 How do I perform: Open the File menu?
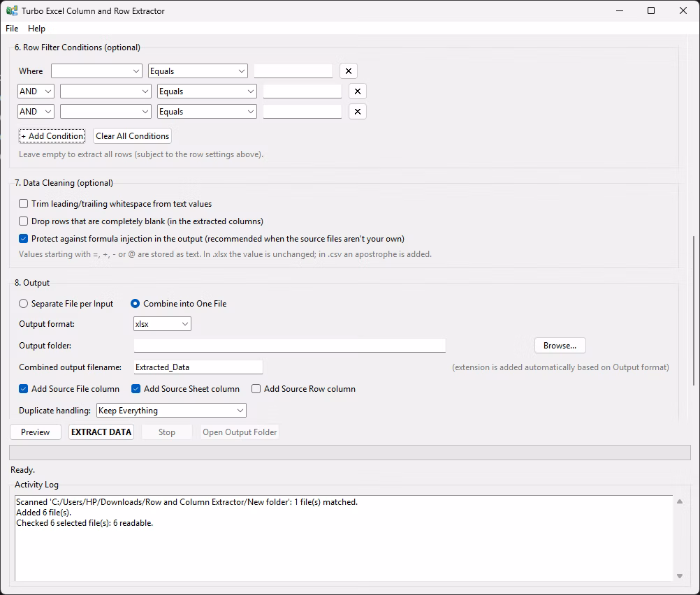point(12,29)
